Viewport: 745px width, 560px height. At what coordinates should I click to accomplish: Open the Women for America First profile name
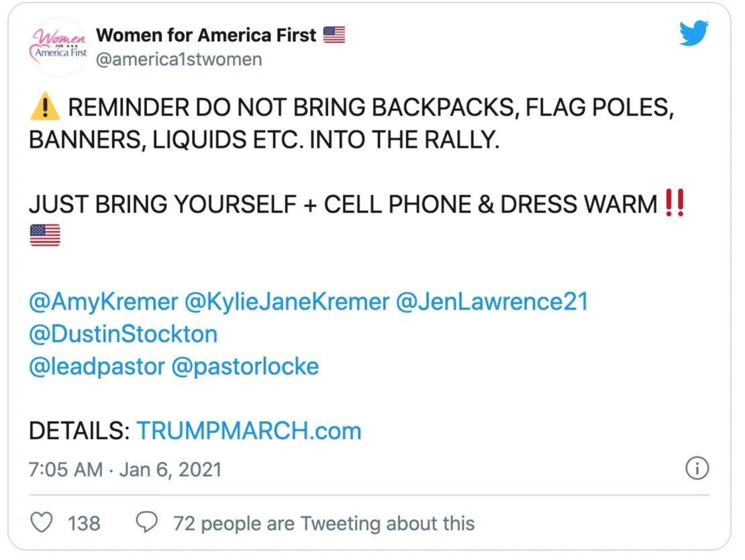pyautogui.click(x=206, y=35)
